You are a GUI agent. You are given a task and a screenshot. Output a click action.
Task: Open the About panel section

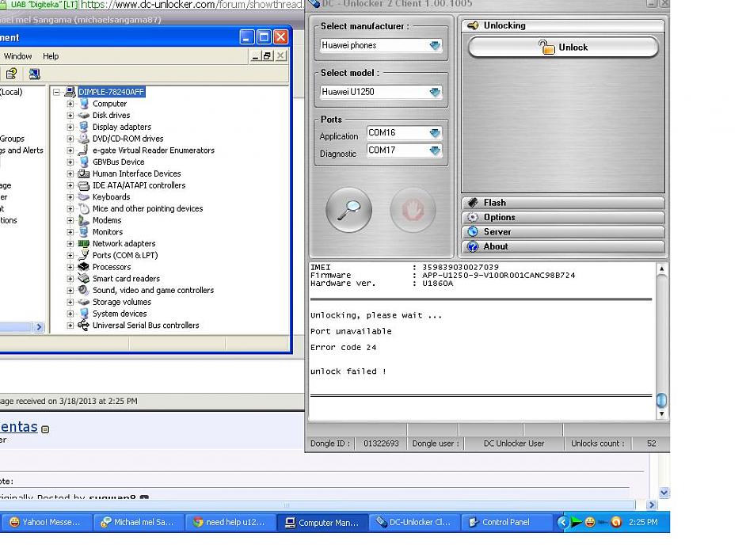(562, 246)
